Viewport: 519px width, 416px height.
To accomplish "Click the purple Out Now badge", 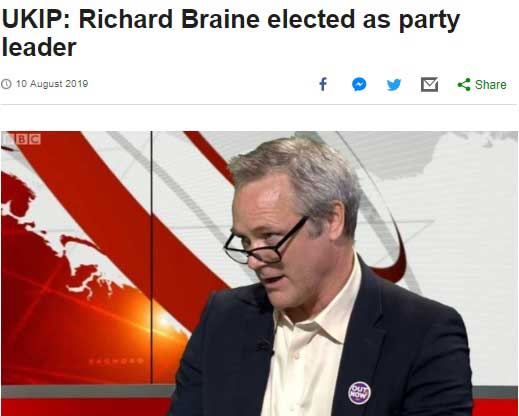I will (x=359, y=393).
